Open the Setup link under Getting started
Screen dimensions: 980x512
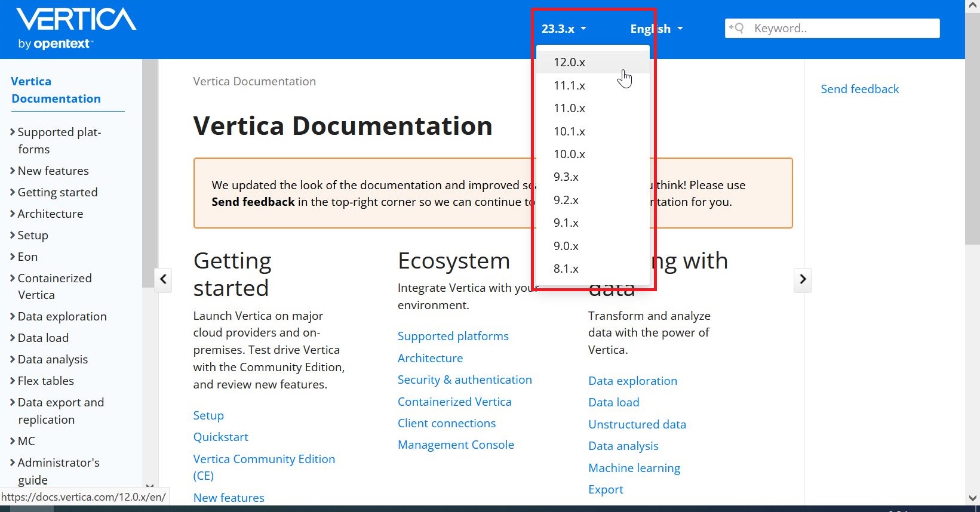coord(208,415)
